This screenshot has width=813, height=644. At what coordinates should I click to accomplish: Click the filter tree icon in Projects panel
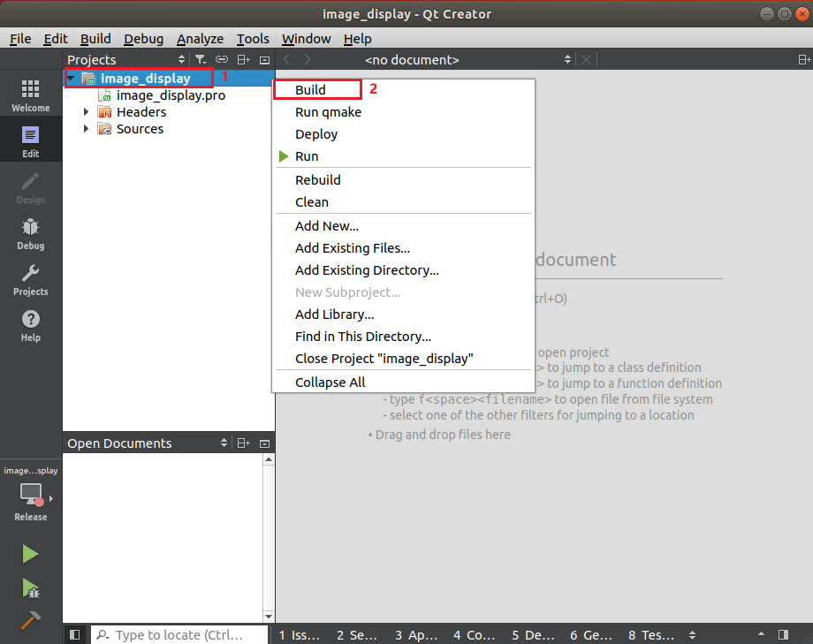coord(200,60)
